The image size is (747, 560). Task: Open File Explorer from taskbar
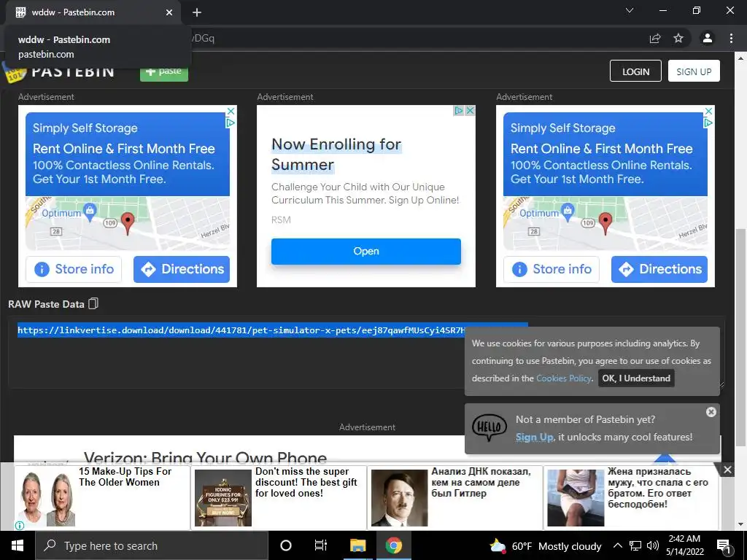point(357,545)
